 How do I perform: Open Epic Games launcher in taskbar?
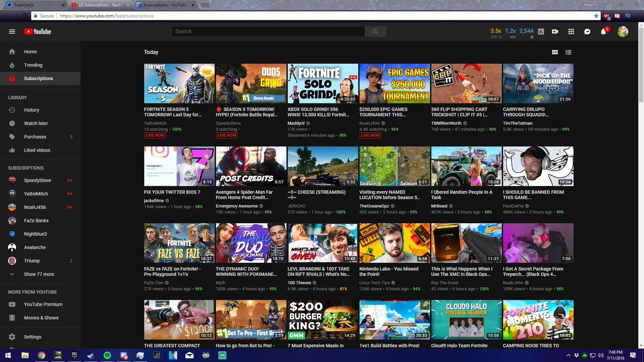[x=74, y=355]
